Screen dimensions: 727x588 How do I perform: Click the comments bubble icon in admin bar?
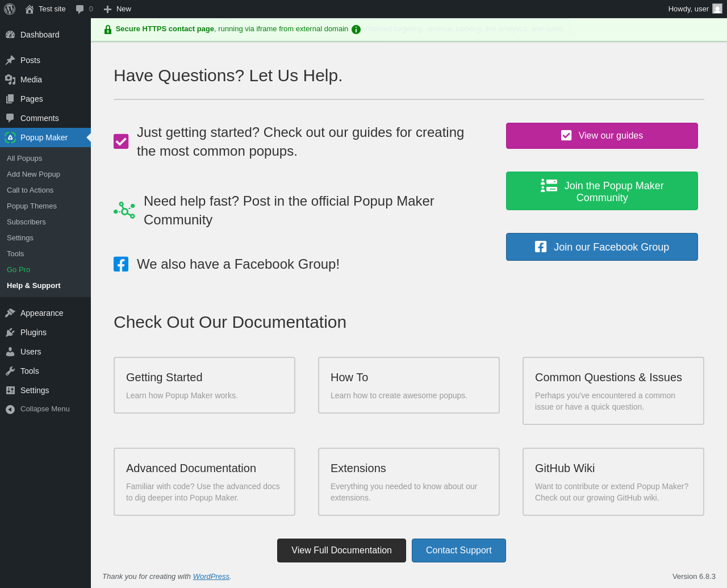[x=80, y=9]
